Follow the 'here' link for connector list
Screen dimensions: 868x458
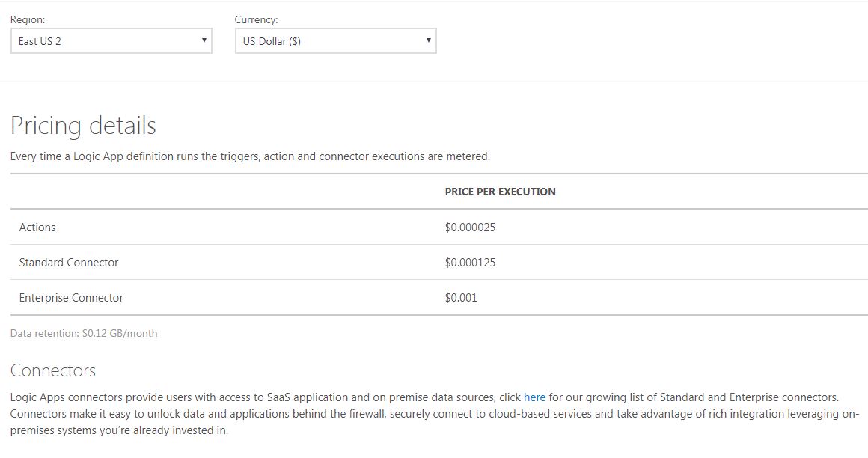pos(534,397)
